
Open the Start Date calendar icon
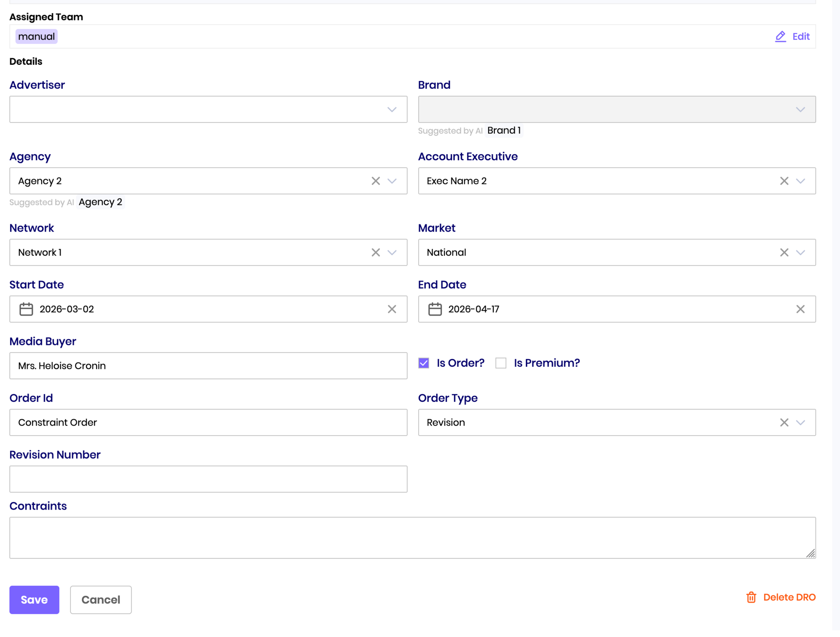click(26, 309)
